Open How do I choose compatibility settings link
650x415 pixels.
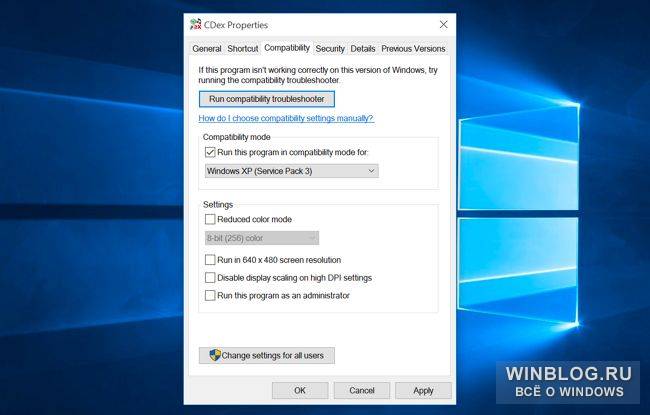[286, 118]
